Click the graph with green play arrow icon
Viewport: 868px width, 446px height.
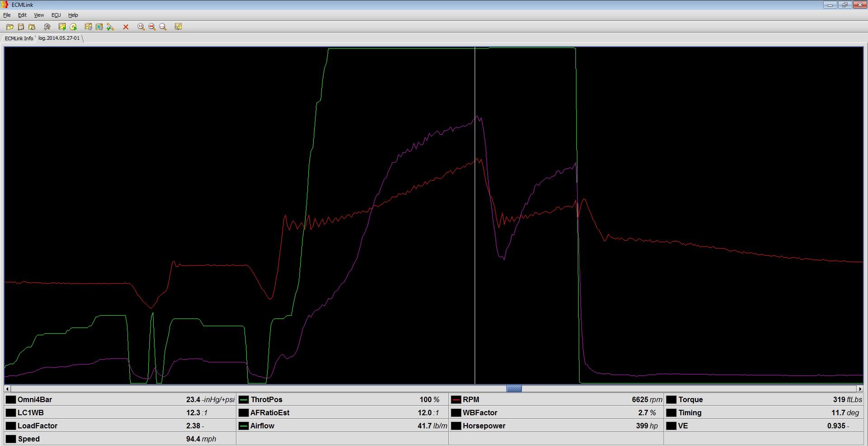62,27
